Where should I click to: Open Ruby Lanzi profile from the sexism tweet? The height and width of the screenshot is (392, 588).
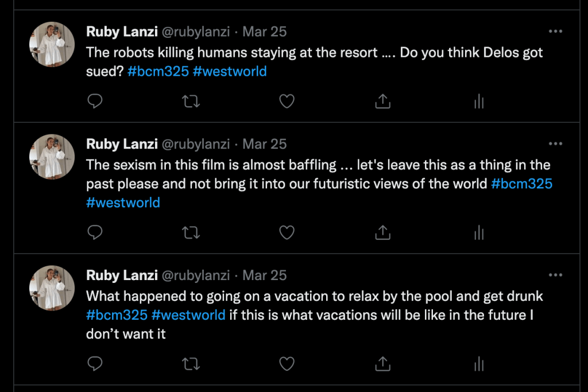(x=122, y=144)
